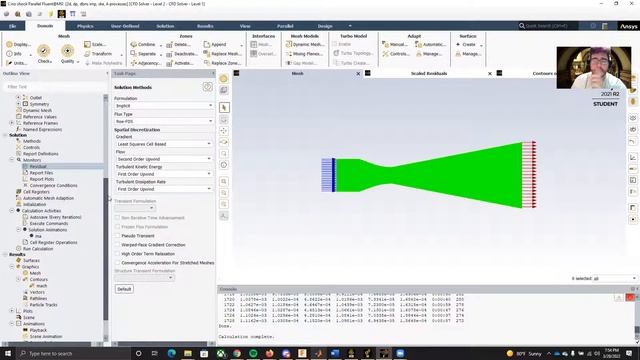Run the mesh Check
The width and height of the screenshot is (640, 360).
click(x=44, y=54)
